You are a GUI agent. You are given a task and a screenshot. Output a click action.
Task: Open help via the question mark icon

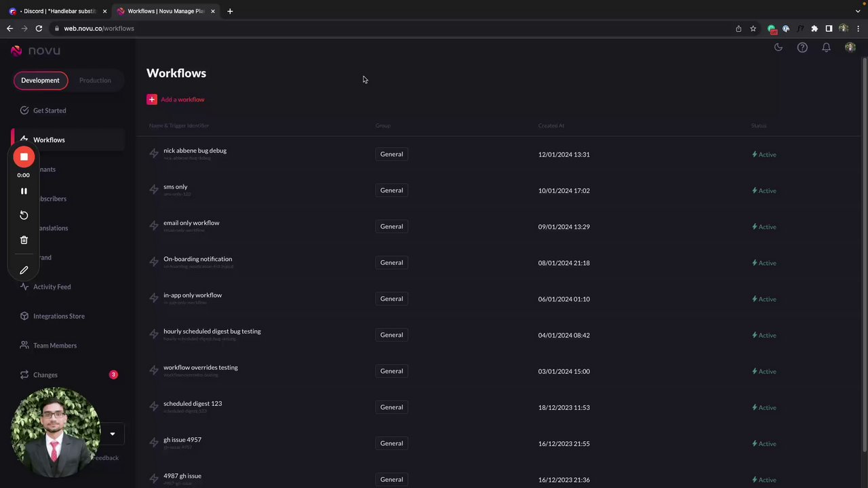(802, 47)
